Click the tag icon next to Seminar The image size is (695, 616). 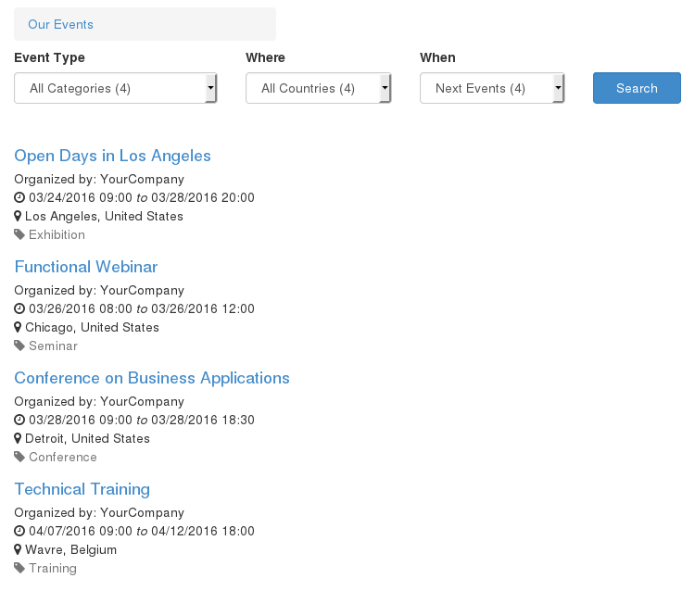coord(19,346)
